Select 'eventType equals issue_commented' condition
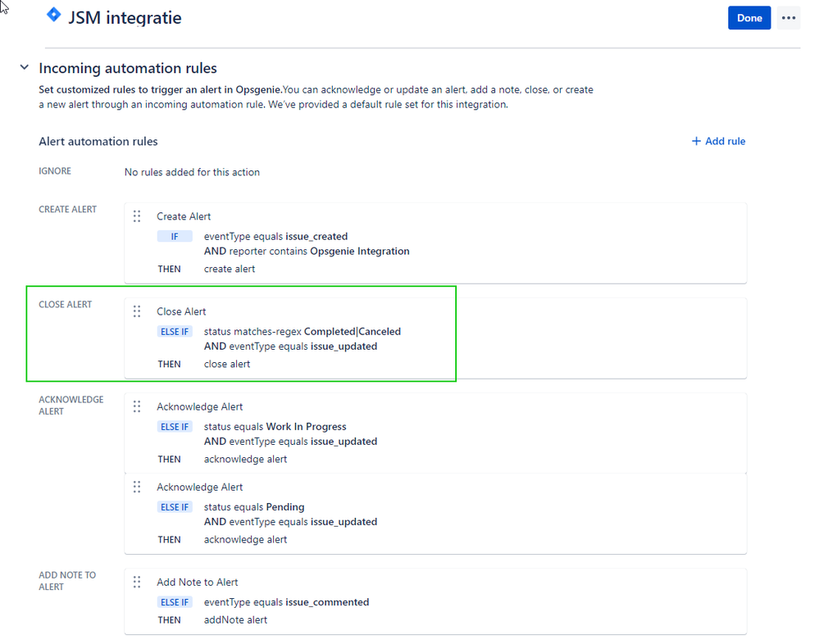Image resolution: width=819 pixels, height=644 pixels. 286,601
